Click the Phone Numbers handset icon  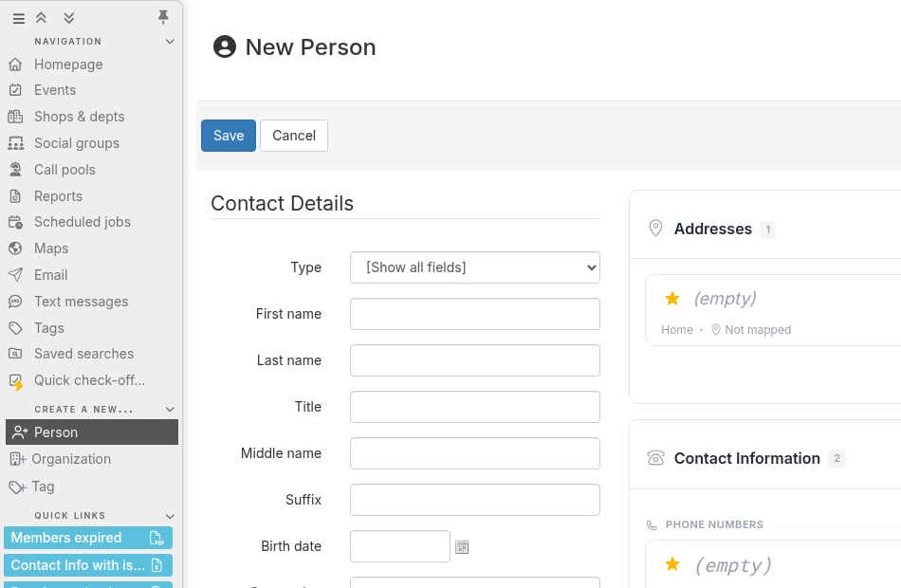(x=652, y=524)
